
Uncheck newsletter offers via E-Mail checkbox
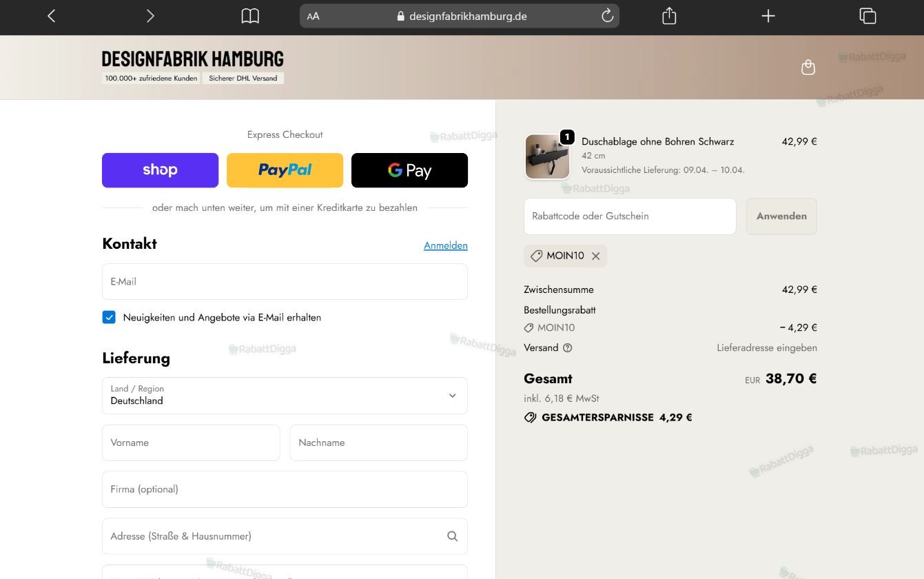point(109,317)
